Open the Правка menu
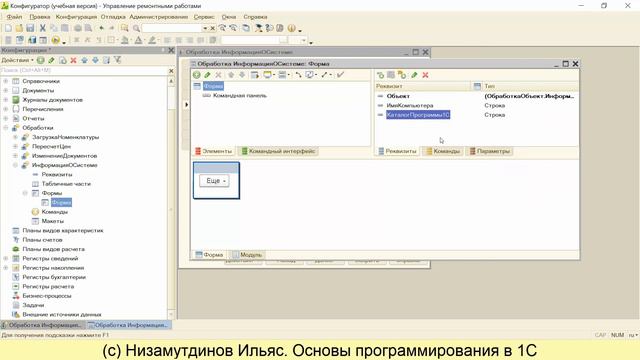Image resolution: width=640 pixels, height=360 pixels. coord(40,17)
